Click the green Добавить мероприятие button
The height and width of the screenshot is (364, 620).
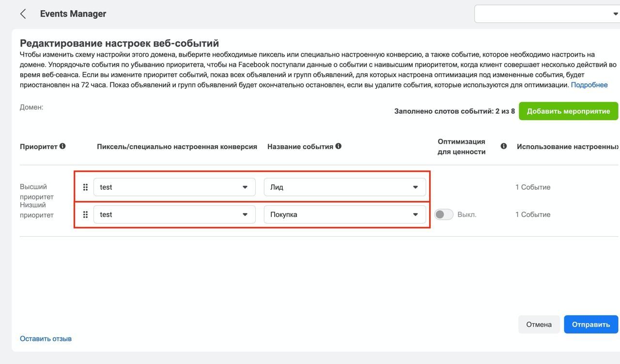tap(568, 111)
